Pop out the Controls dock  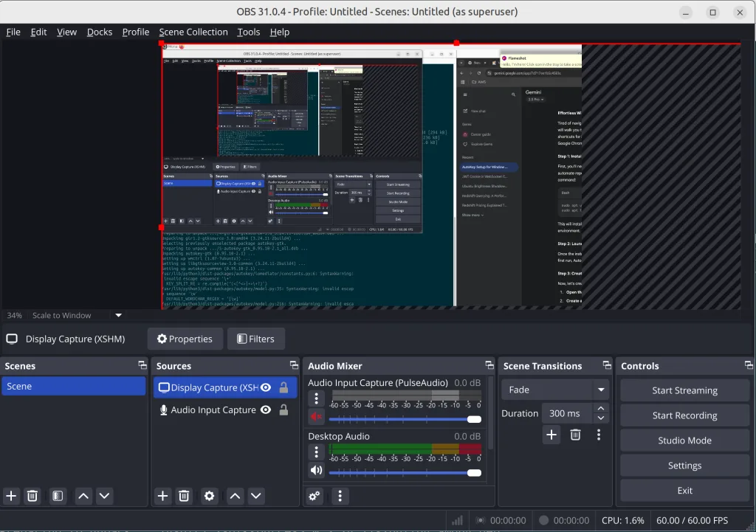(x=749, y=365)
